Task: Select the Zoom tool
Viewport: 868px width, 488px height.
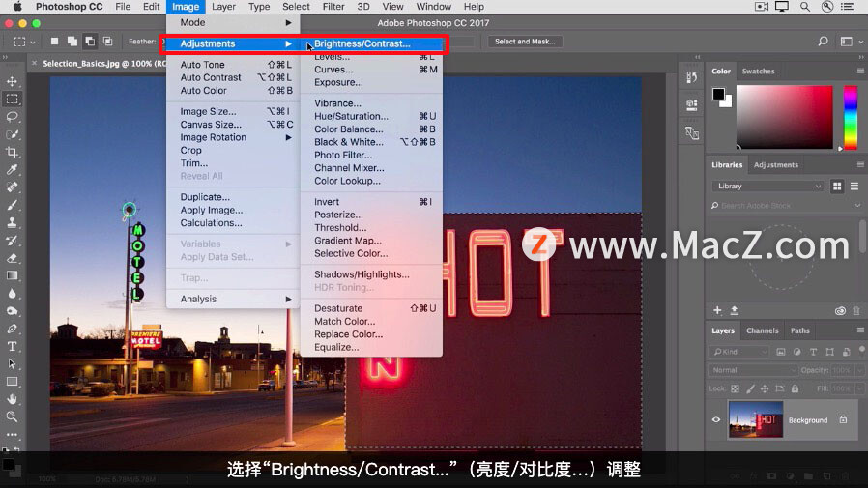Action: point(12,416)
